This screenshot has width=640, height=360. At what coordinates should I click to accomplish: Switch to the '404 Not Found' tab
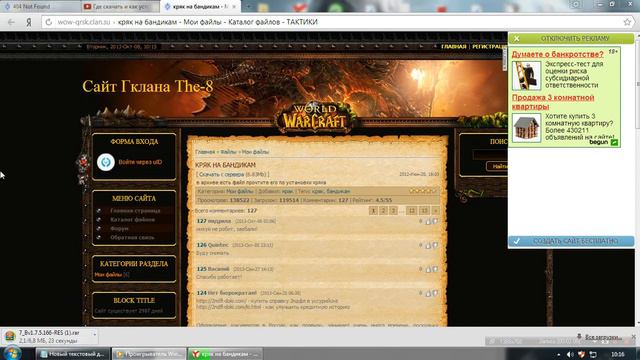[x=39, y=6]
